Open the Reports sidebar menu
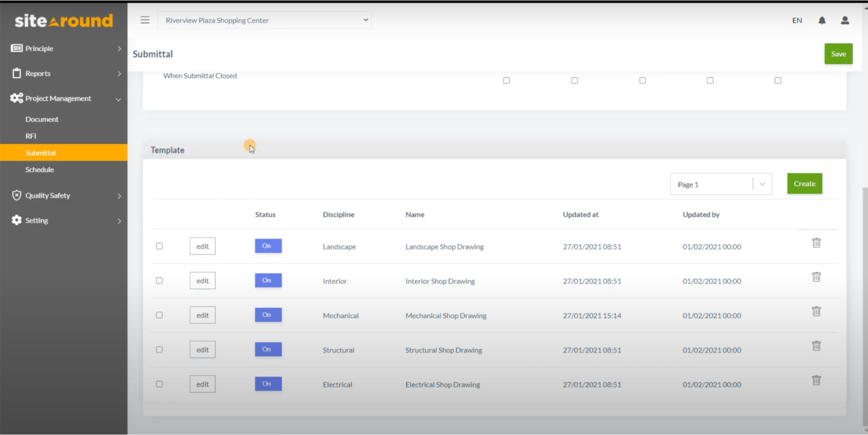This screenshot has height=435, width=868. [64, 73]
